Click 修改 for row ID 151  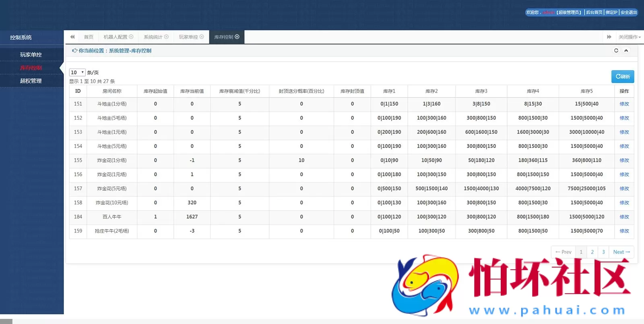pyautogui.click(x=624, y=104)
